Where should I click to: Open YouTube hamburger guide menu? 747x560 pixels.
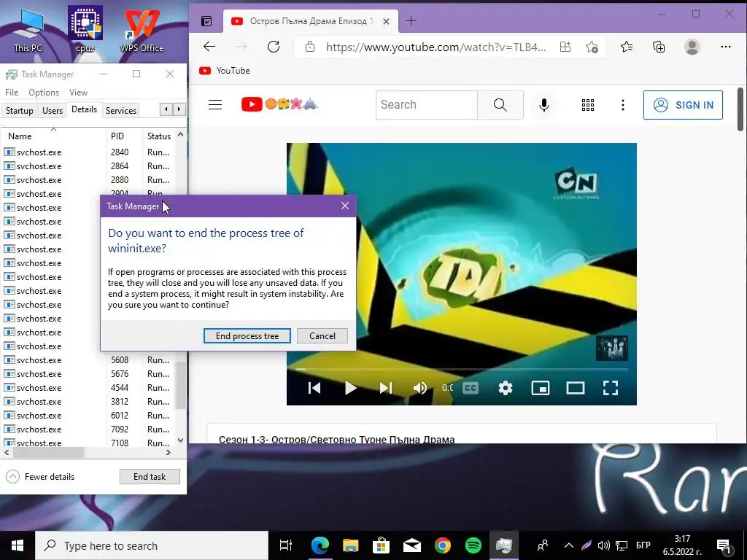point(215,105)
